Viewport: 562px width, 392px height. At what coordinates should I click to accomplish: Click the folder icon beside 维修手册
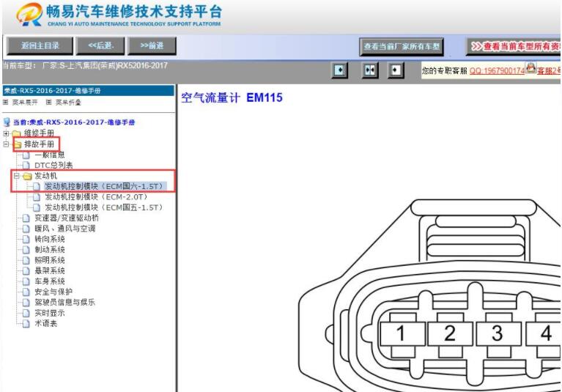17,134
